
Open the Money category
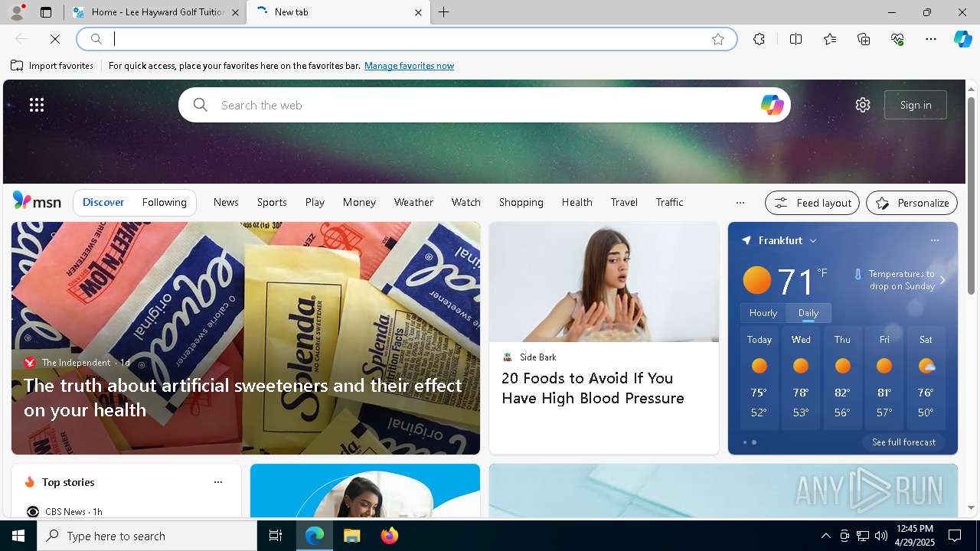(359, 202)
